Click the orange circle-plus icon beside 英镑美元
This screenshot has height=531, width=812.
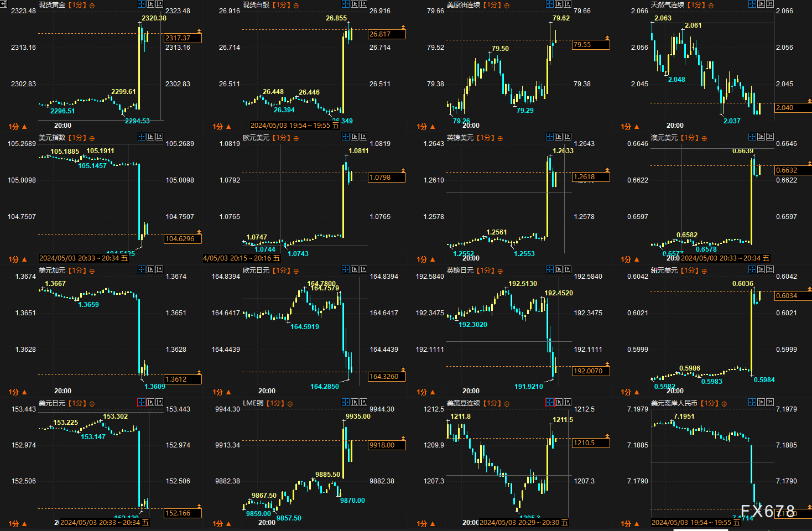tap(500, 138)
